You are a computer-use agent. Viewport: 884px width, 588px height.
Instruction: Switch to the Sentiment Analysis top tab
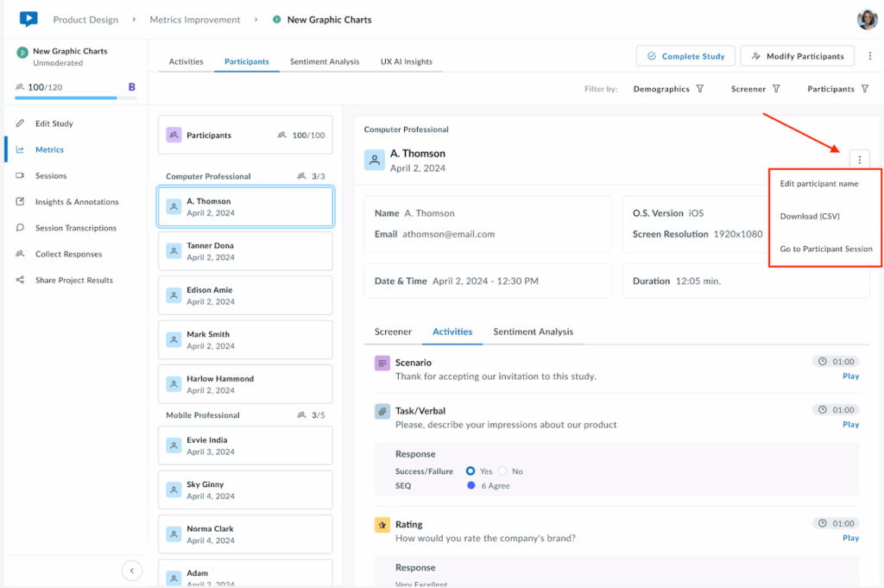click(x=325, y=62)
